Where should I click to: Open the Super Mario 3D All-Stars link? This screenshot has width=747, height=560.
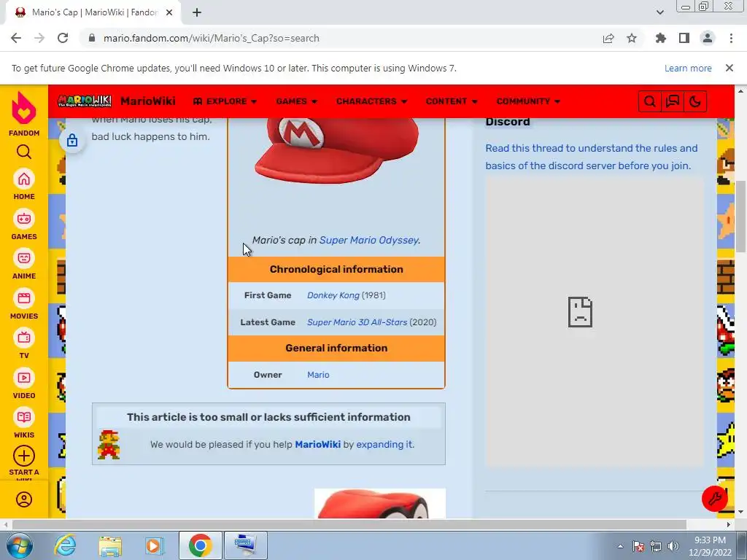(357, 322)
